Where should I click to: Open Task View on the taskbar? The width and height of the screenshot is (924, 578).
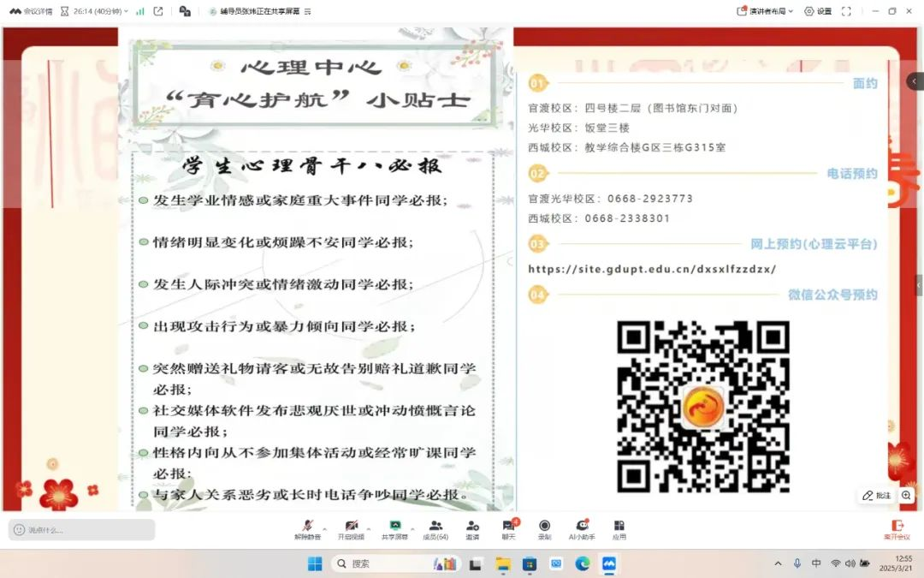pos(475,564)
